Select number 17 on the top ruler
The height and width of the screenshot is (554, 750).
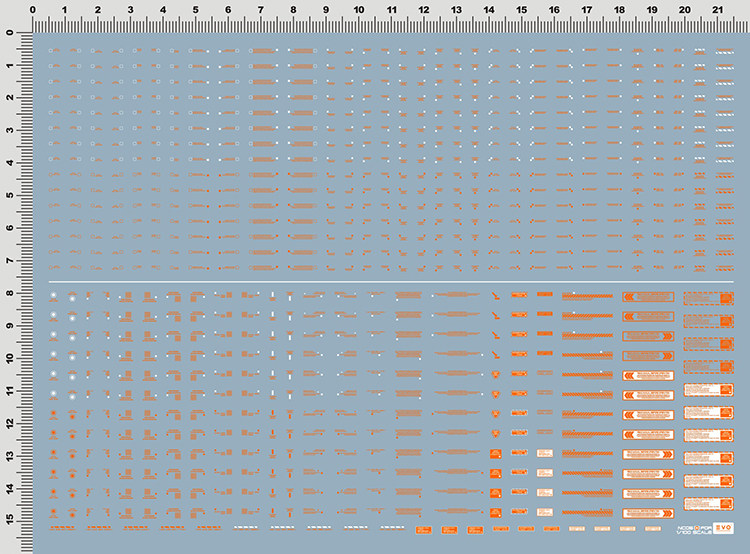(x=587, y=10)
